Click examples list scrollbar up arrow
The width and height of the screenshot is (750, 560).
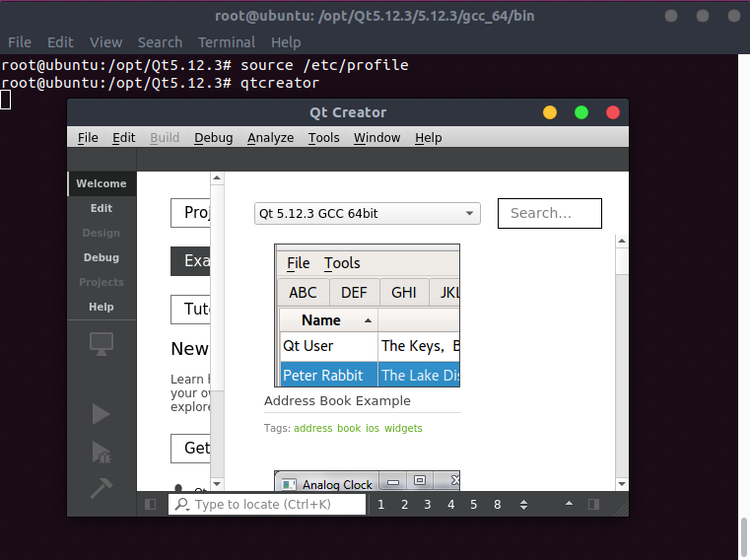point(622,241)
